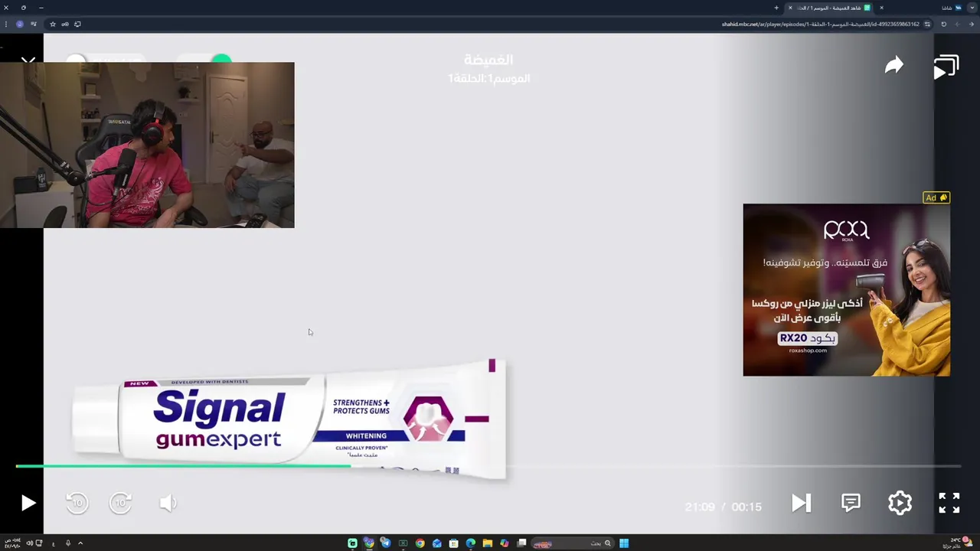Show hidden system tray icons
The width and height of the screenshot is (980, 551).
[x=80, y=543]
